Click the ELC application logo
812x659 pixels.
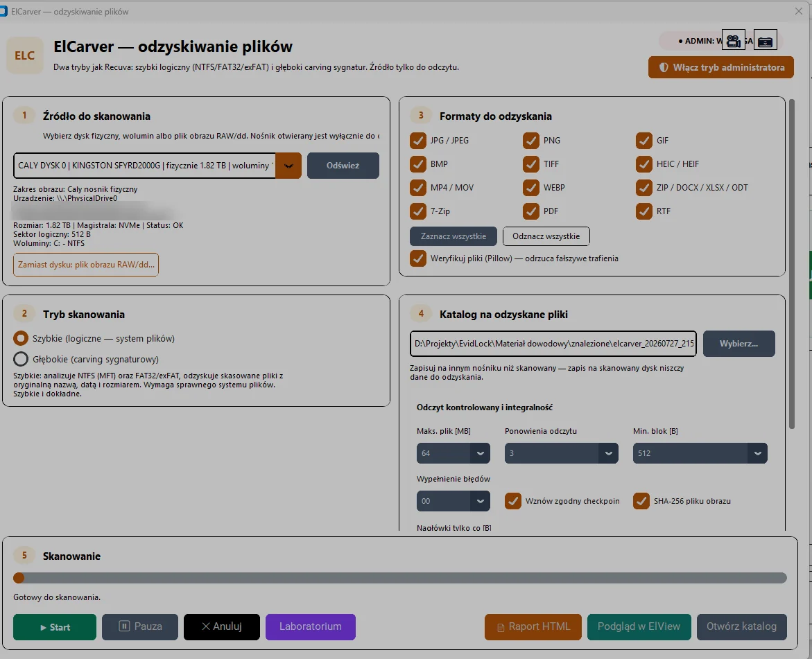24,55
